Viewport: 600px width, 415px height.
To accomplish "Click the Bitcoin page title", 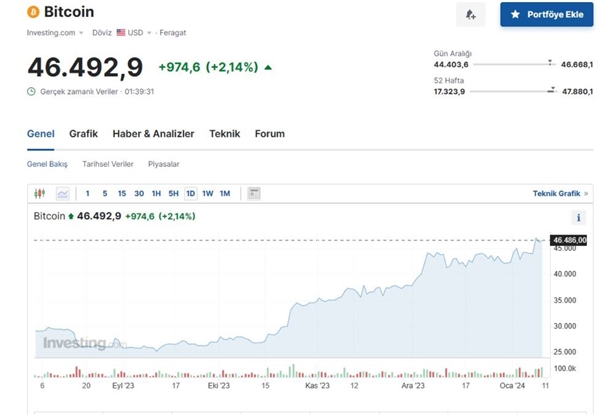I will point(69,12).
